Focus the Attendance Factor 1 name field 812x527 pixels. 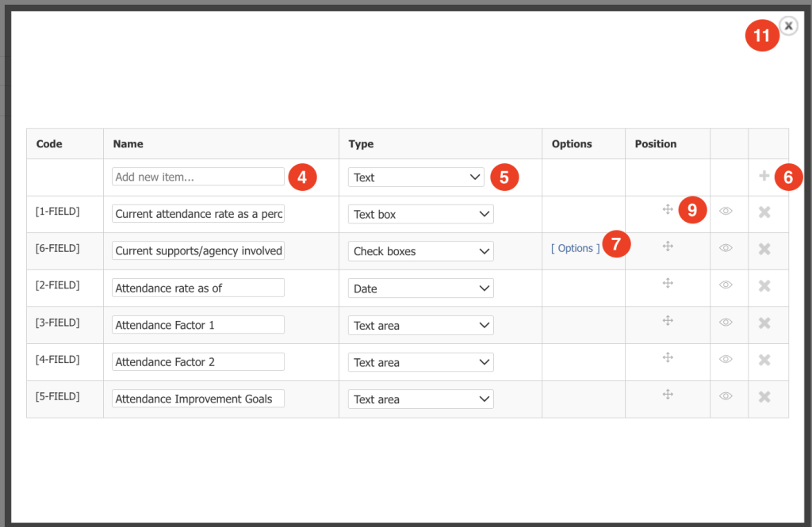pos(197,325)
